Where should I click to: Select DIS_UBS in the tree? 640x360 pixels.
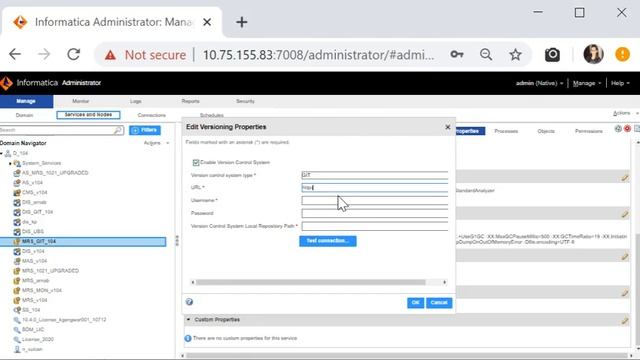[x=33, y=232]
